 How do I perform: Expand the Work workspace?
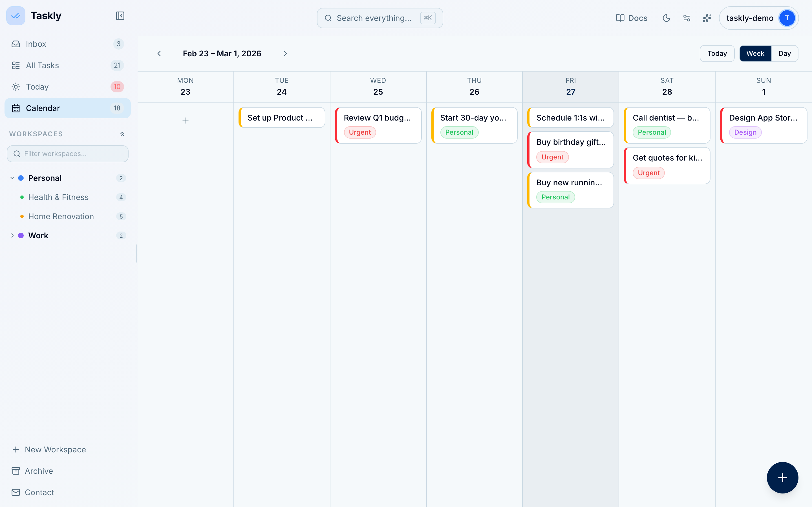click(x=12, y=235)
